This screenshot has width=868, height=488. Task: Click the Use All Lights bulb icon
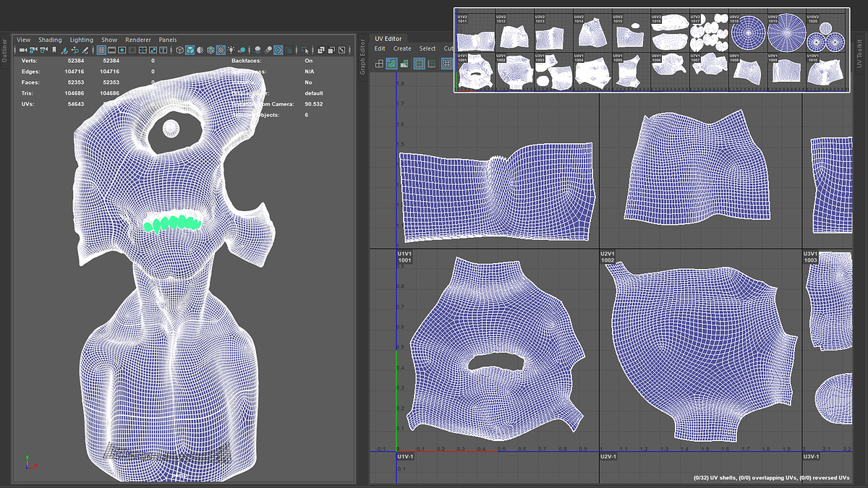click(x=231, y=50)
